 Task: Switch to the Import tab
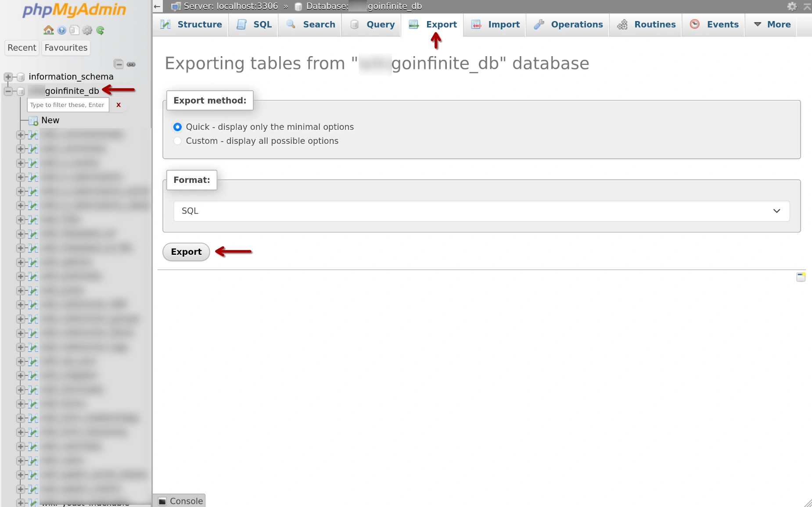pyautogui.click(x=495, y=25)
